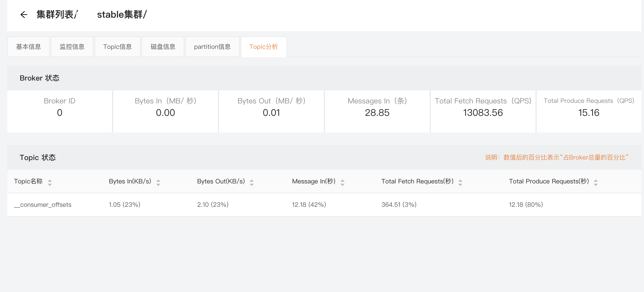644x292 pixels.
Task: Click the Messages In value card
Action: pos(377,111)
